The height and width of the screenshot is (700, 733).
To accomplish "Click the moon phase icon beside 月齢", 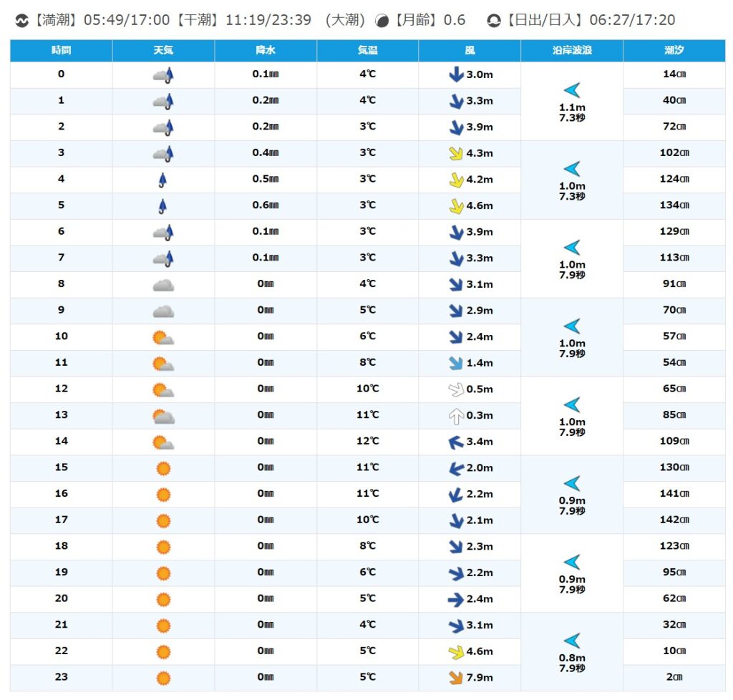I will [x=382, y=21].
